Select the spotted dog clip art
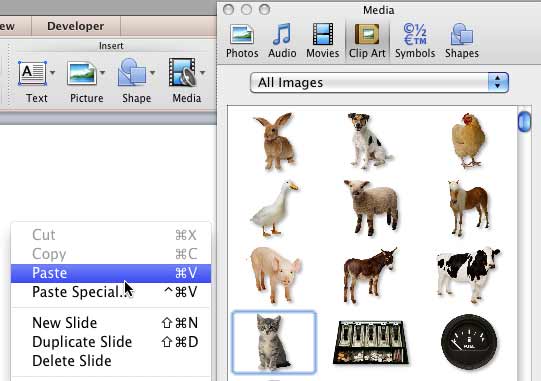 pyautogui.click(x=370, y=141)
